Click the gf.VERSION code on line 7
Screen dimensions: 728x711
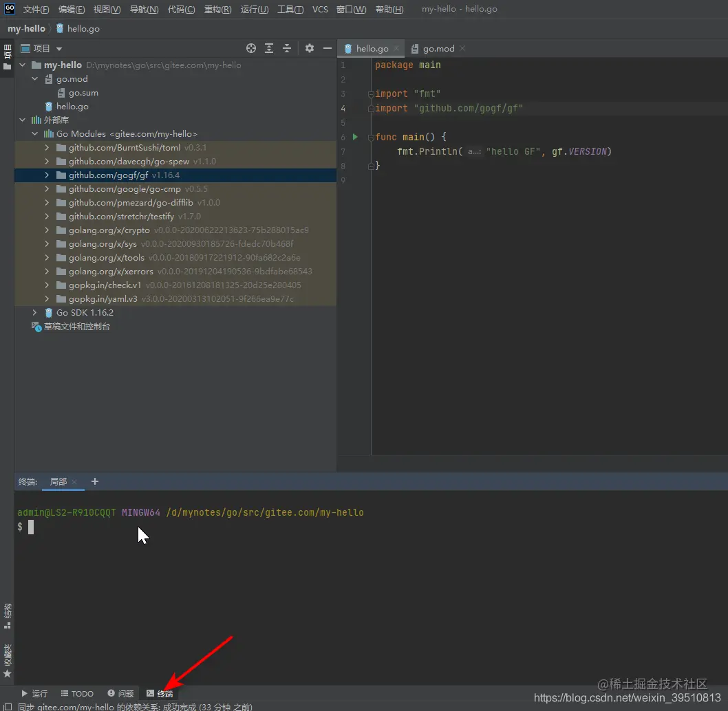[x=579, y=151]
